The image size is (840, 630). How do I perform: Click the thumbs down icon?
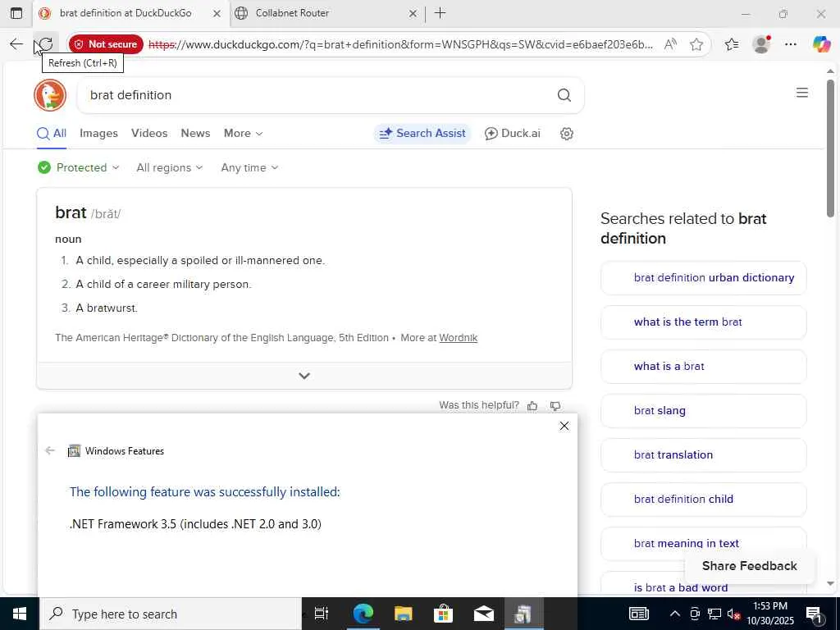555,406
